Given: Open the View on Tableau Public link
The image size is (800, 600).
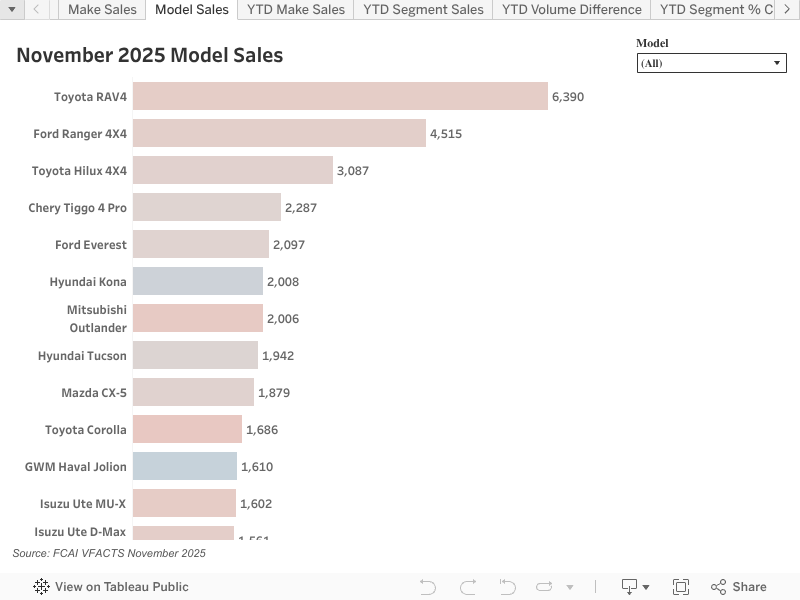Looking at the screenshot, I should point(121,587).
